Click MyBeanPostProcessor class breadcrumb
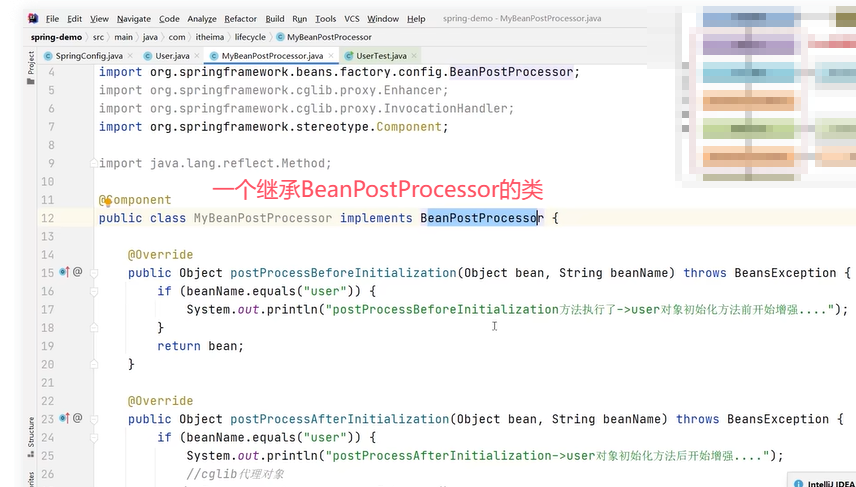 click(329, 37)
